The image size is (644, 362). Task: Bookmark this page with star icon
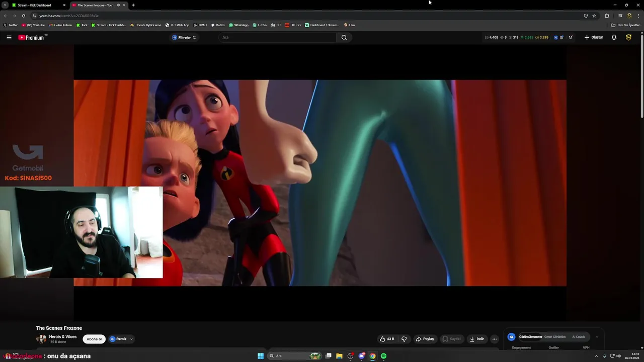(594, 16)
